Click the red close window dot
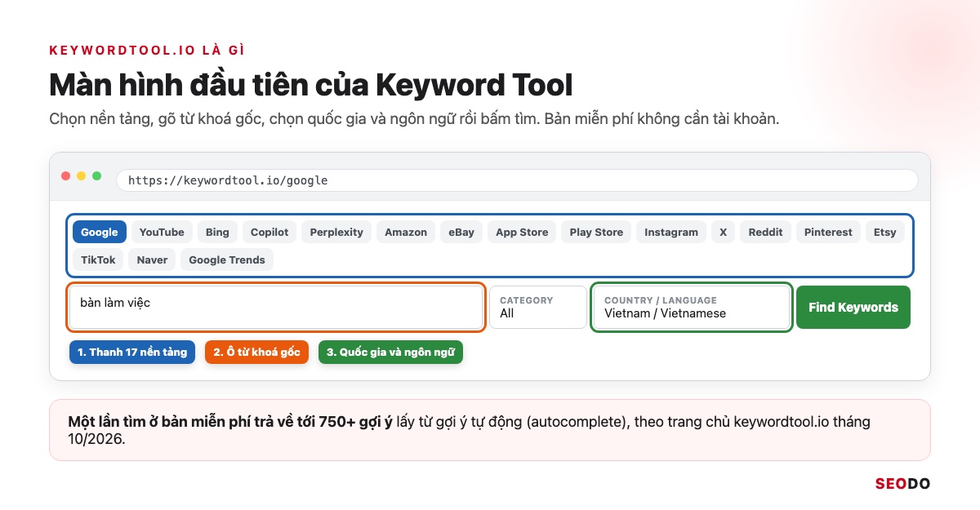This screenshot has width=980, height=510. tap(66, 176)
